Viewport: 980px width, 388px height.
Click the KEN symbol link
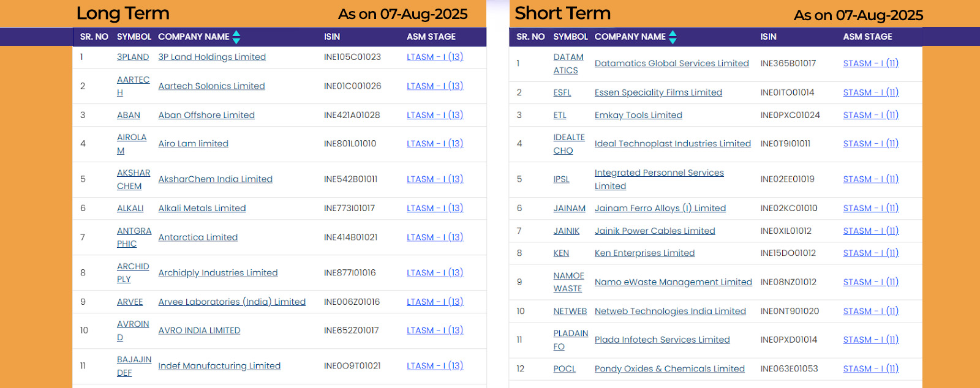561,253
